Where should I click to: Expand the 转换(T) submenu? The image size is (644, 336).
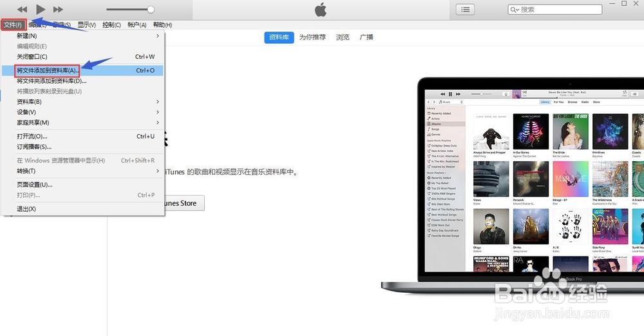pos(82,171)
